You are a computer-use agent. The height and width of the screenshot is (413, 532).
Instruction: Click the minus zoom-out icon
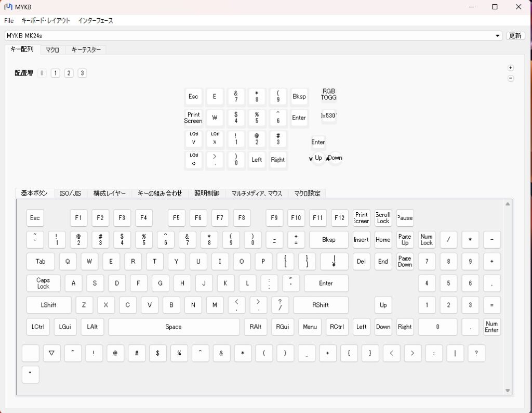point(511,79)
